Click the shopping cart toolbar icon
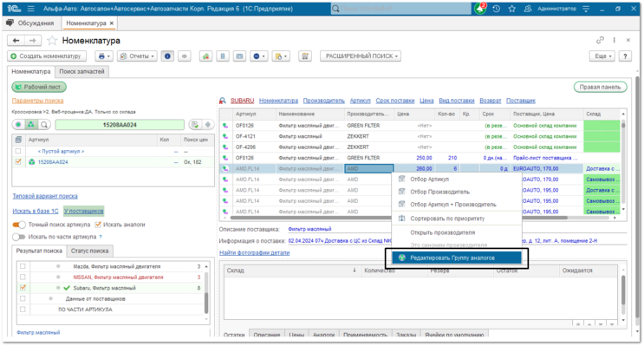 click(305, 55)
